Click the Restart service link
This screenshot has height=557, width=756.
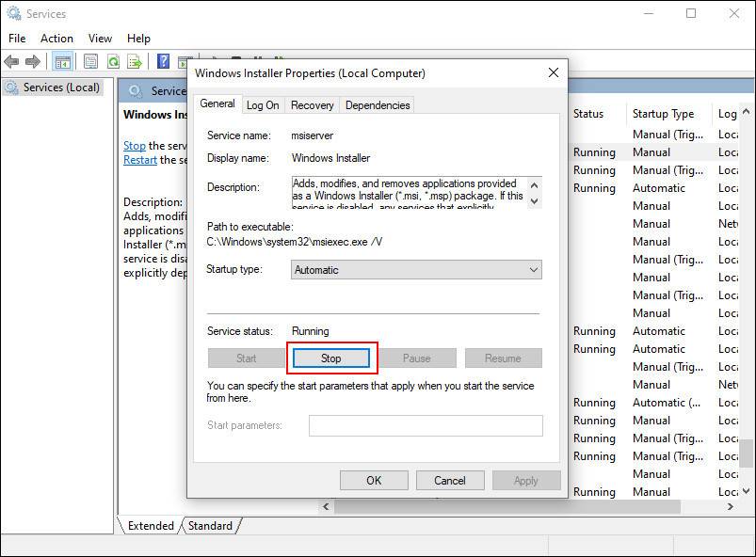(x=139, y=160)
